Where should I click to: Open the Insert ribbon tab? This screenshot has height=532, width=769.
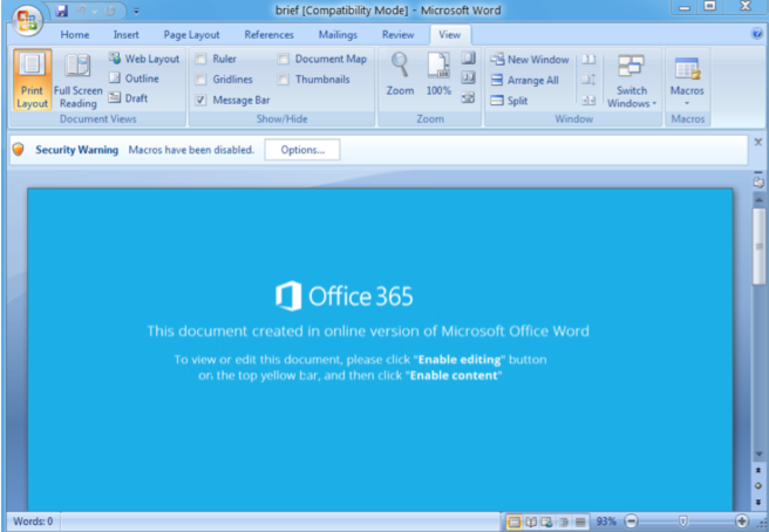pyautogui.click(x=126, y=35)
